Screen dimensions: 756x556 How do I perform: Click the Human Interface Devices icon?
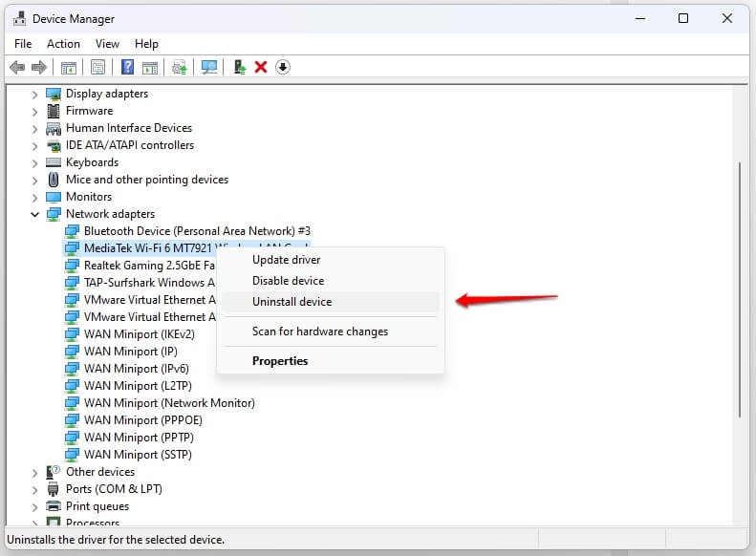pyautogui.click(x=54, y=128)
